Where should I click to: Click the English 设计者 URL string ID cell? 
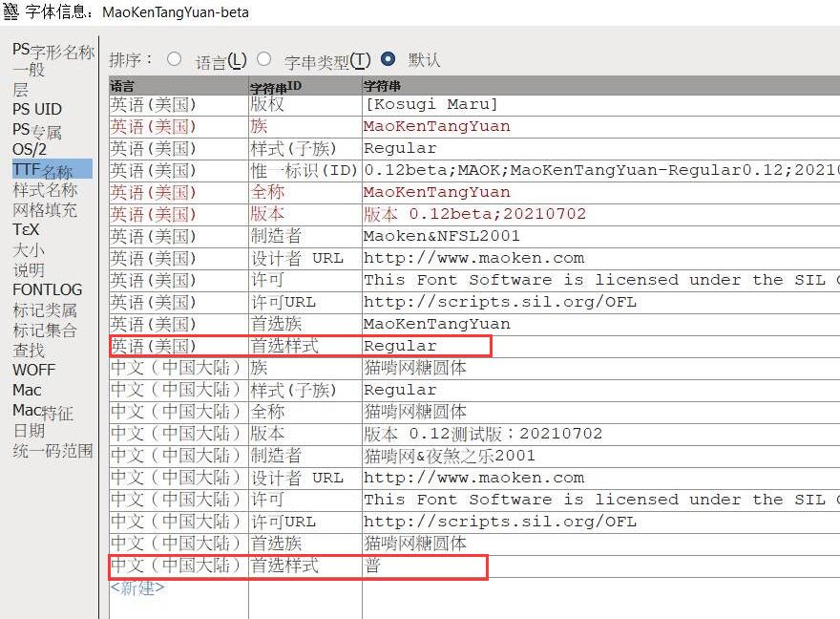(305, 258)
